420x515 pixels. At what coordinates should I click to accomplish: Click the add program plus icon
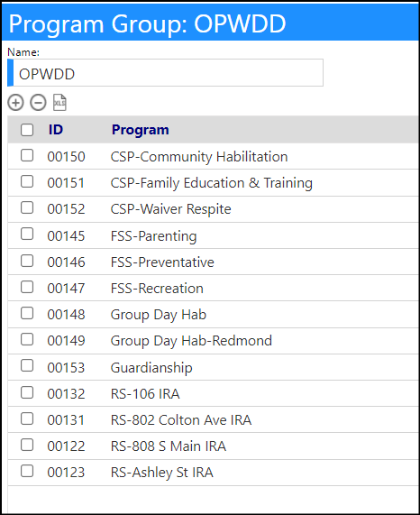point(15,103)
